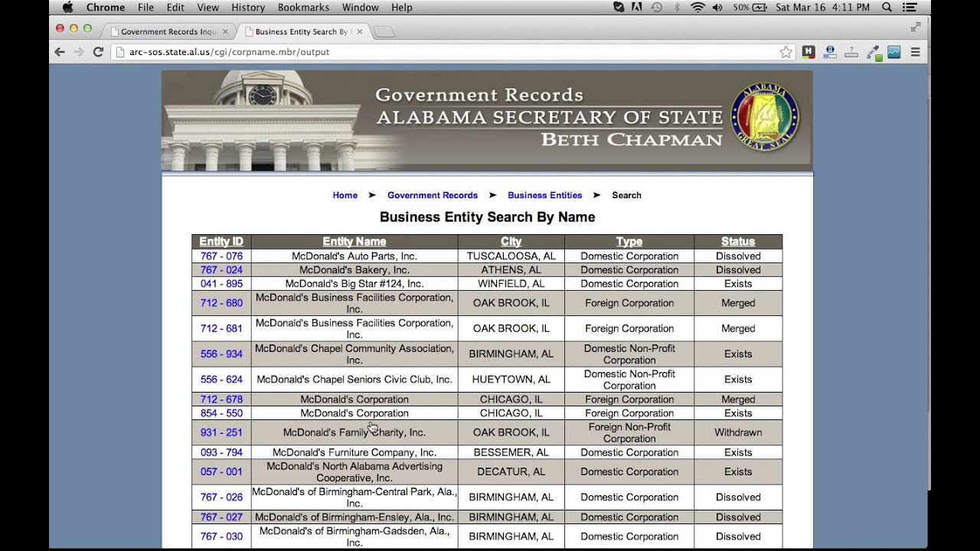The height and width of the screenshot is (551, 980).
Task: Click "McDonald's Furniture Company, Inc." cell
Action: tap(354, 452)
